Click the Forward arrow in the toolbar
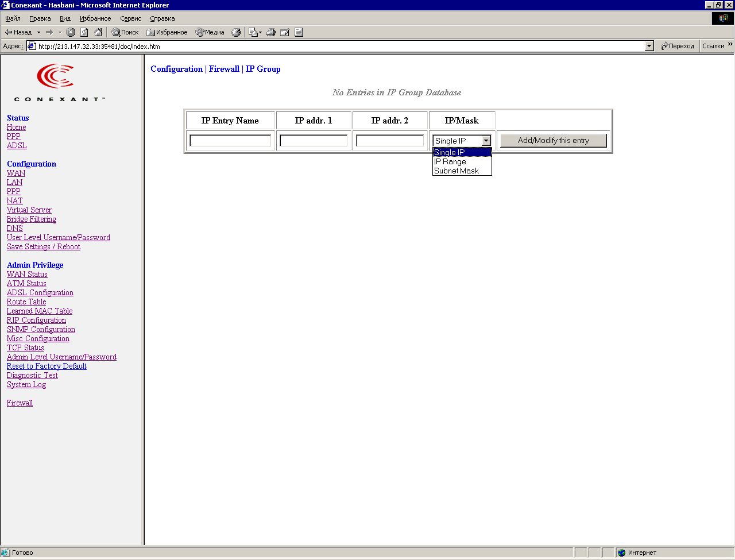 click(x=49, y=32)
